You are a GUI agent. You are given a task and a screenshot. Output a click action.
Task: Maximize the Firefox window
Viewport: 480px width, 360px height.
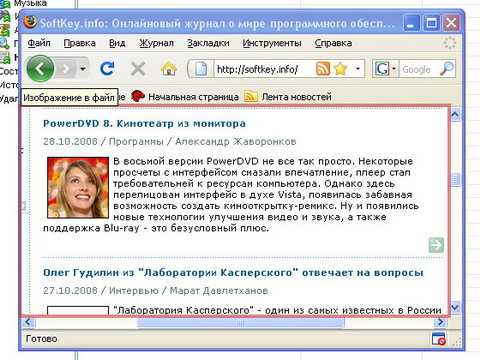(431, 23)
